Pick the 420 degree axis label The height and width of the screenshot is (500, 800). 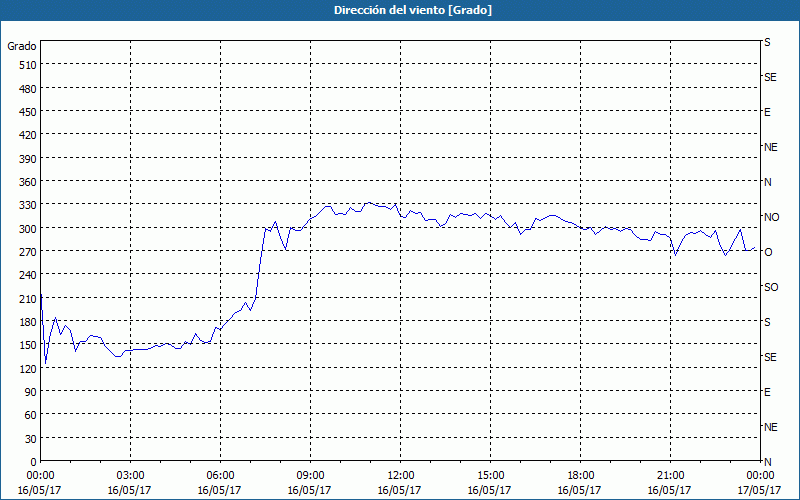click(28, 136)
